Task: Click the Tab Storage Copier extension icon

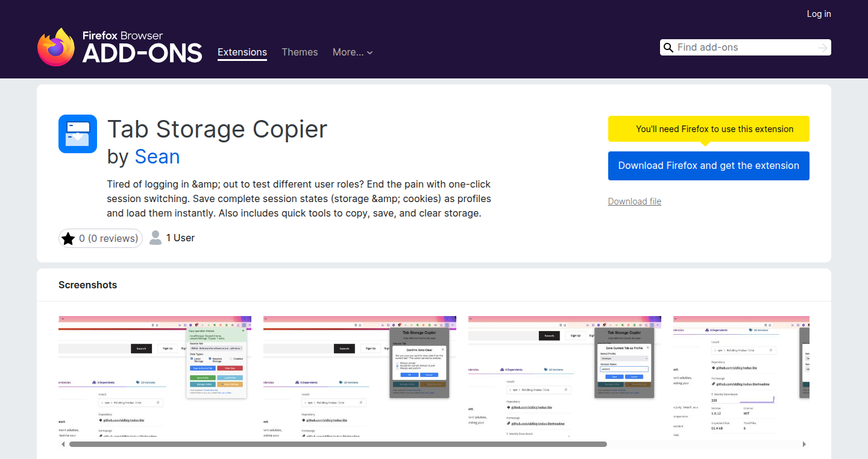Action: click(78, 134)
